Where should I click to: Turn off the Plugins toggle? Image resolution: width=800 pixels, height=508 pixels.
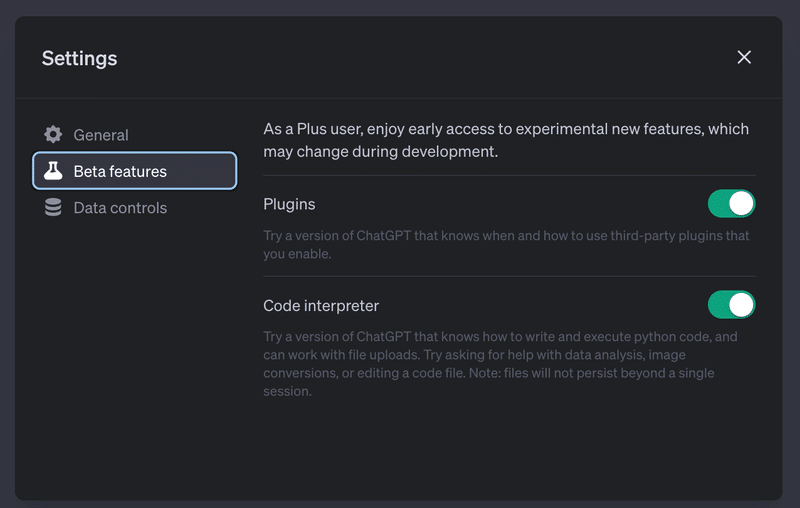[x=731, y=204]
